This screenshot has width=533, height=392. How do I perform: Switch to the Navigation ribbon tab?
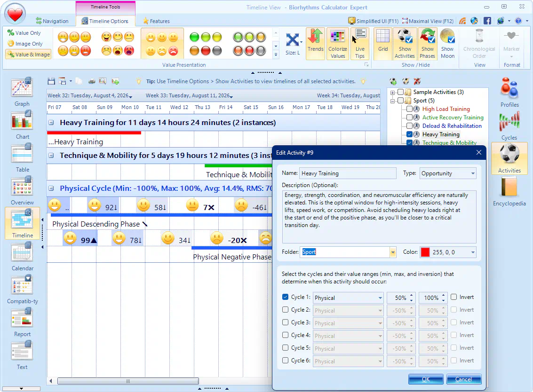point(52,21)
